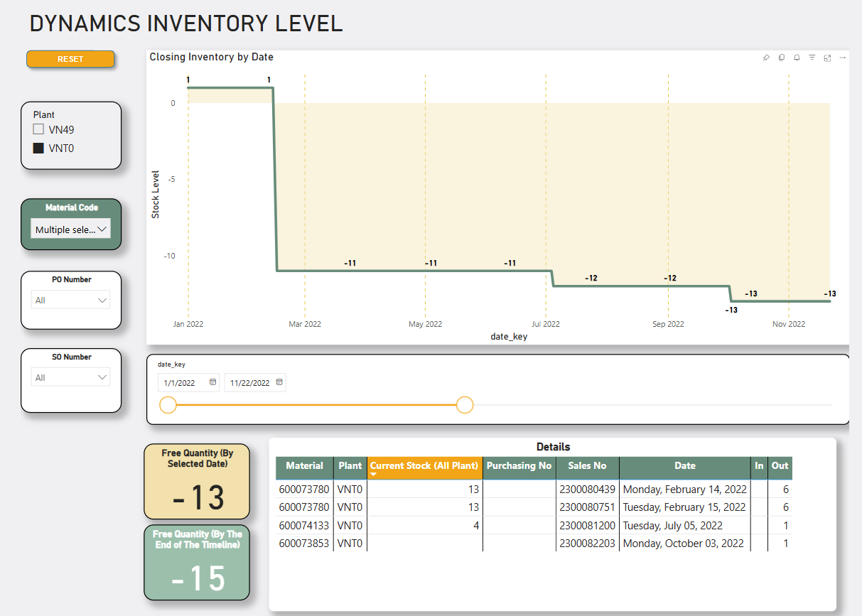Click current stock value 4 cell
Image resolution: width=862 pixels, height=616 pixels.
425,526
